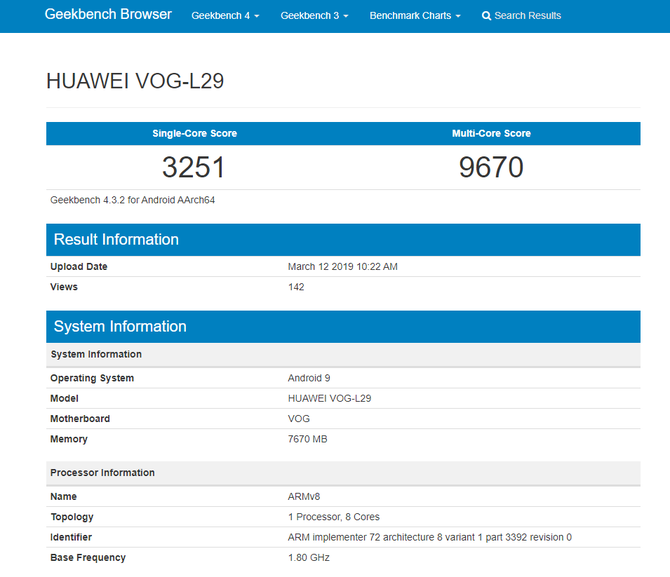Click the Base Frequency label
The image size is (670, 577).
(88, 558)
